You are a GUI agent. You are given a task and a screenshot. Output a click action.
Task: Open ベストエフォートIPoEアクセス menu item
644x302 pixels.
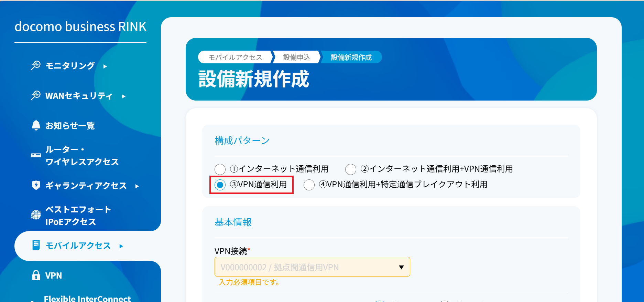coord(78,216)
